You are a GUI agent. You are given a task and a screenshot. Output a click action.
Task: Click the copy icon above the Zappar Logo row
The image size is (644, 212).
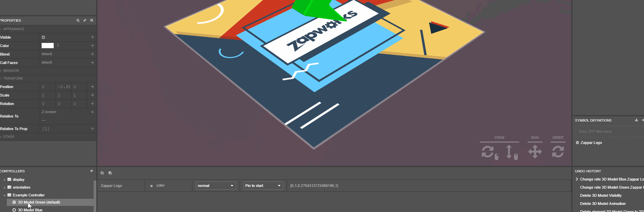click(x=102, y=173)
